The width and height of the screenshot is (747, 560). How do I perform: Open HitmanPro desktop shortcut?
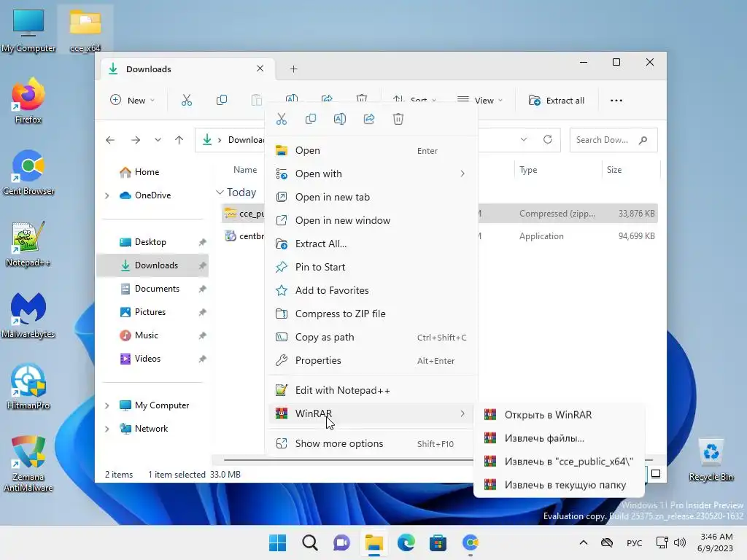[28, 386]
